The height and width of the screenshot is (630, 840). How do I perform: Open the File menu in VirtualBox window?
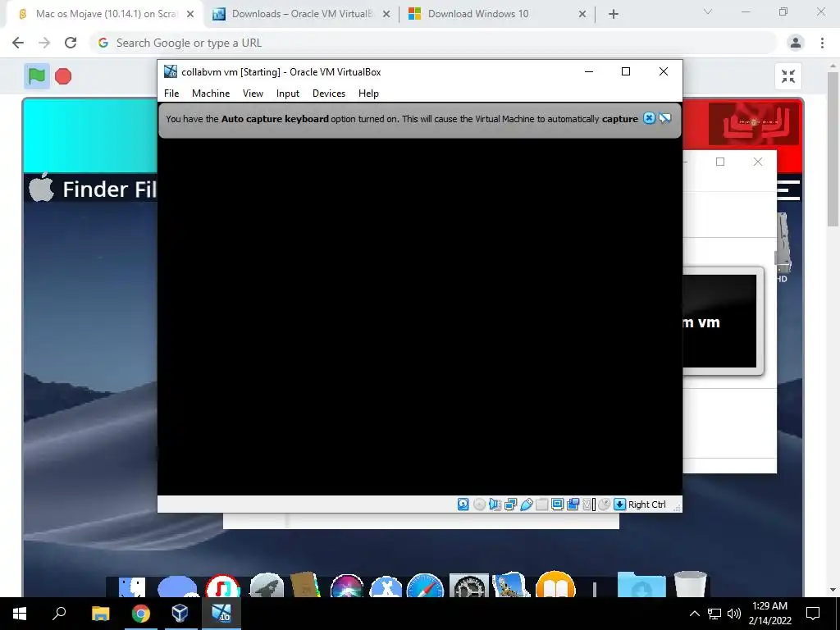pos(171,94)
